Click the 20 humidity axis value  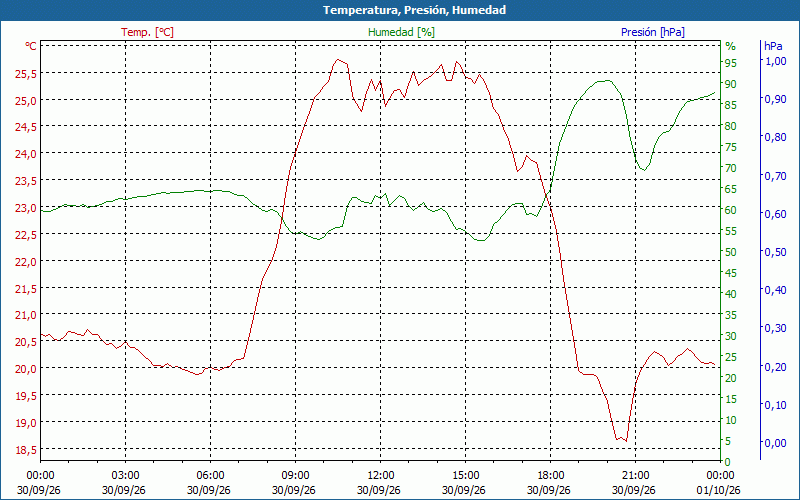[x=731, y=378]
